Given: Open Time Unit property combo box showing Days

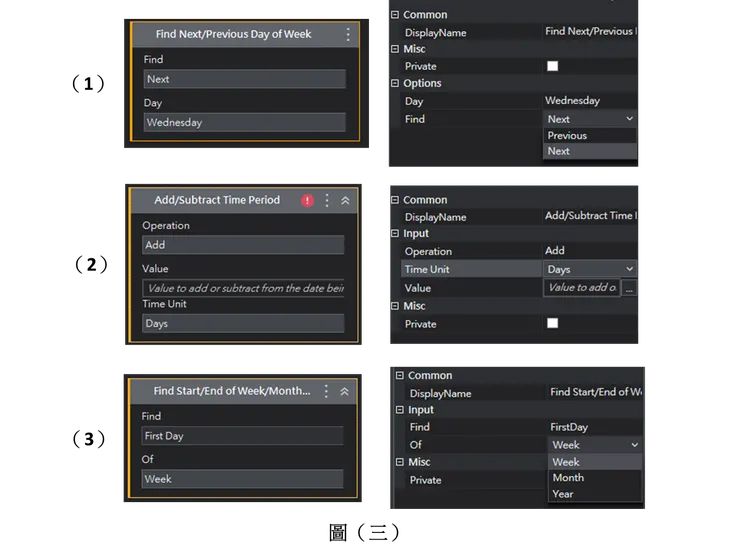Looking at the screenshot, I should 590,269.
